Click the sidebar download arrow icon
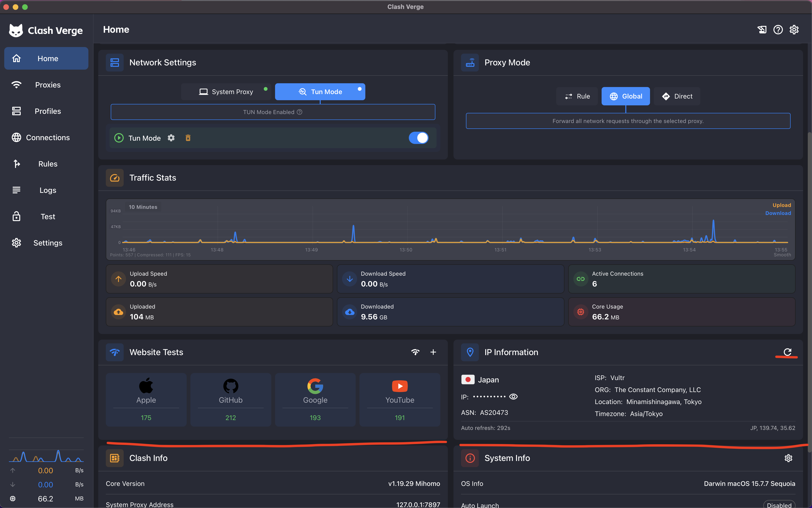The image size is (812, 508). point(12,484)
